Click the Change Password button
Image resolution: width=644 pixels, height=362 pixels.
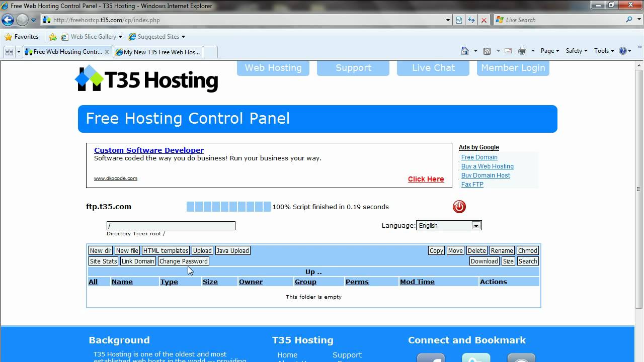183,261
